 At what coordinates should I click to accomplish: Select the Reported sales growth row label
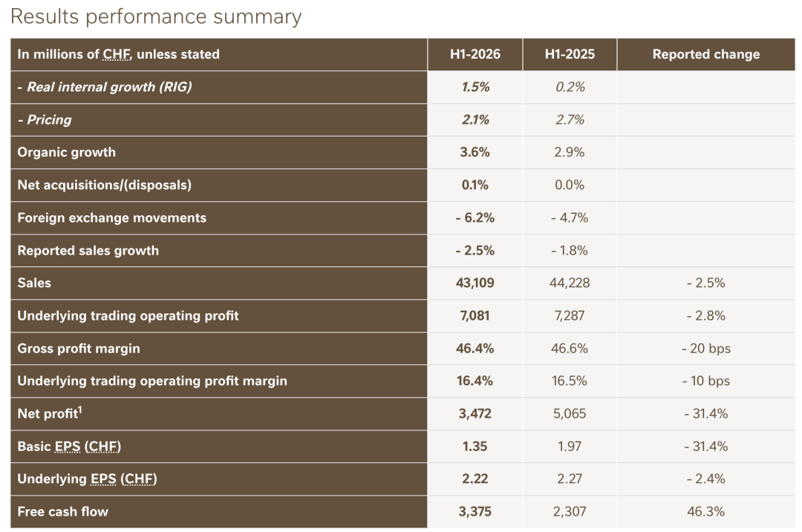(88, 250)
